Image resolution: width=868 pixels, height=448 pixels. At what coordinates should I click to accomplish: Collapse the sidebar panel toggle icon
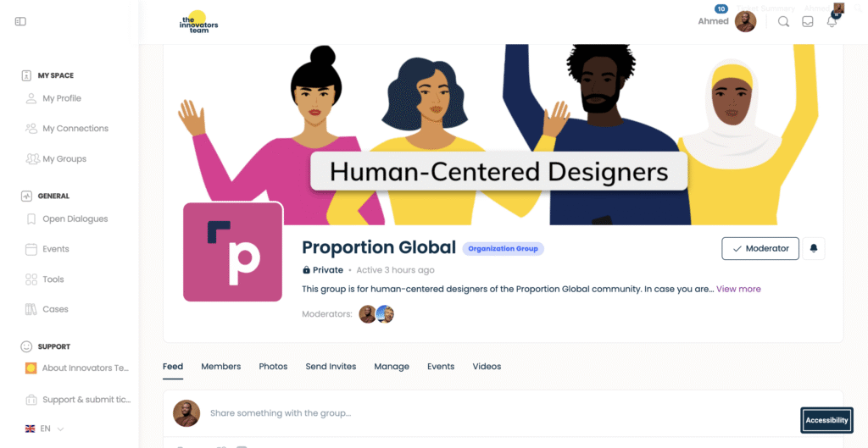(20, 21)
